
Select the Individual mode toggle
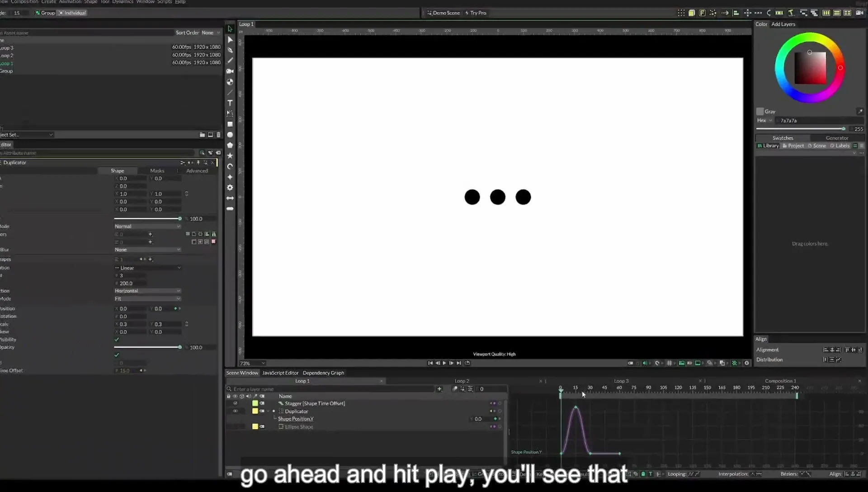coord(72,13)
